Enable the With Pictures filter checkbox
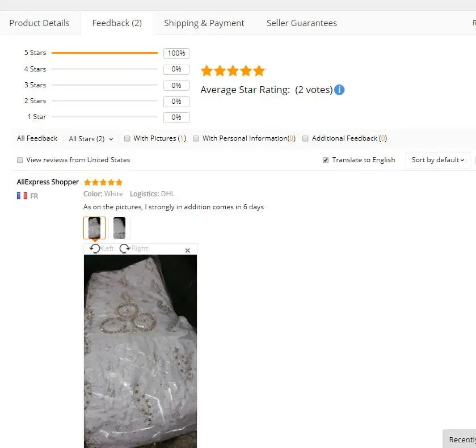Image resolution: width=476 pixels, height=448 pixels. [127, 138]
